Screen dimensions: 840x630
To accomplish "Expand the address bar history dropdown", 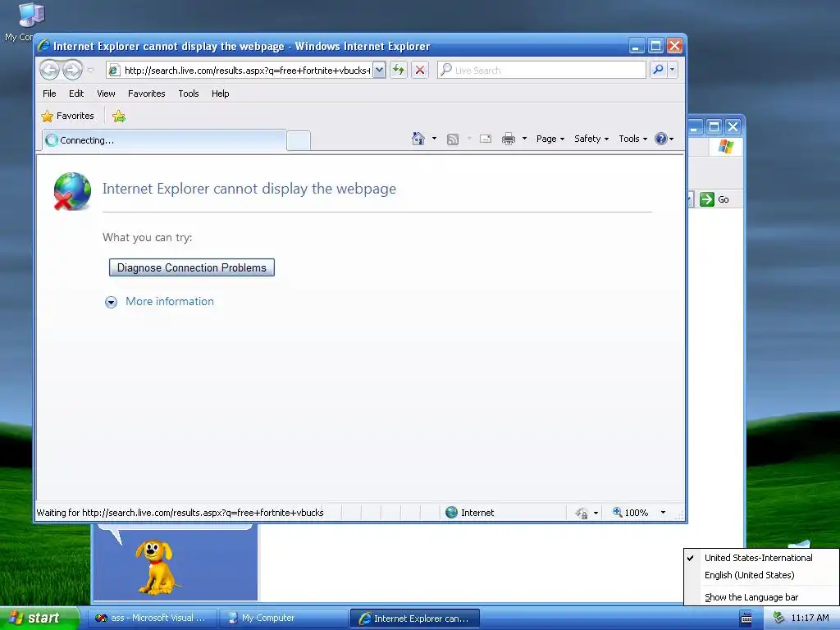I will [x=379, y=71].
